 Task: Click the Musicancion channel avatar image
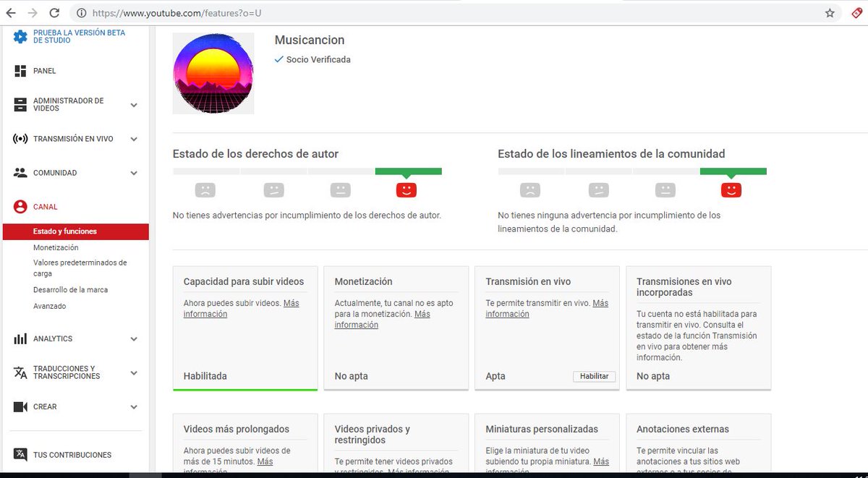coord(213,73)
